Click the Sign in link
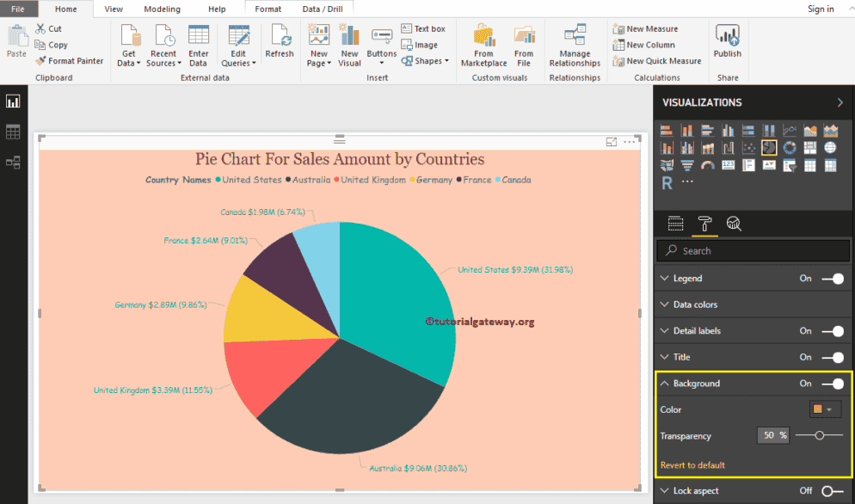This screenshot has width=855, height=504. (821, 9)
